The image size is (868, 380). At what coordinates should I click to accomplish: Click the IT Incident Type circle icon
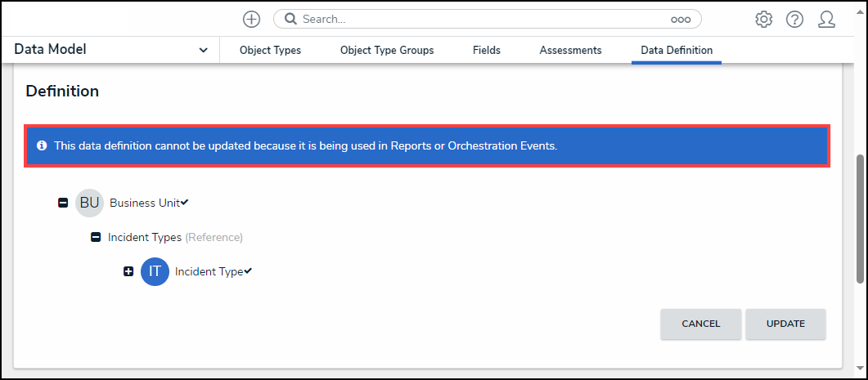click(x=155, y=271)
